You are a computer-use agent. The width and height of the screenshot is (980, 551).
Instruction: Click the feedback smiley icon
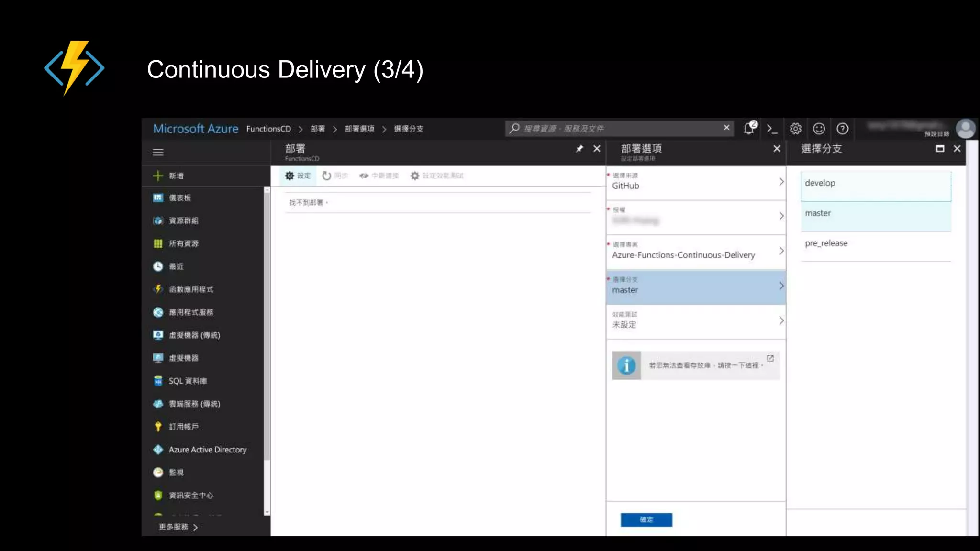[819, 129]
